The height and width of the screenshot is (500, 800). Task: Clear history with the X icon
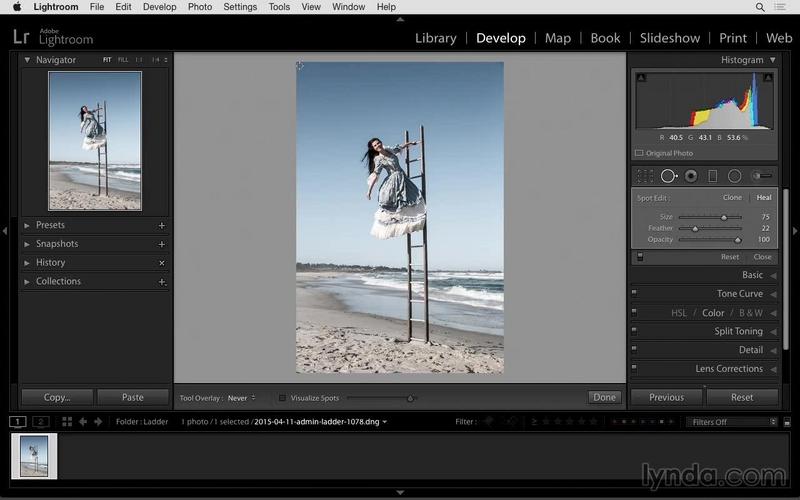pyautogui.click(x=162, y=263)
